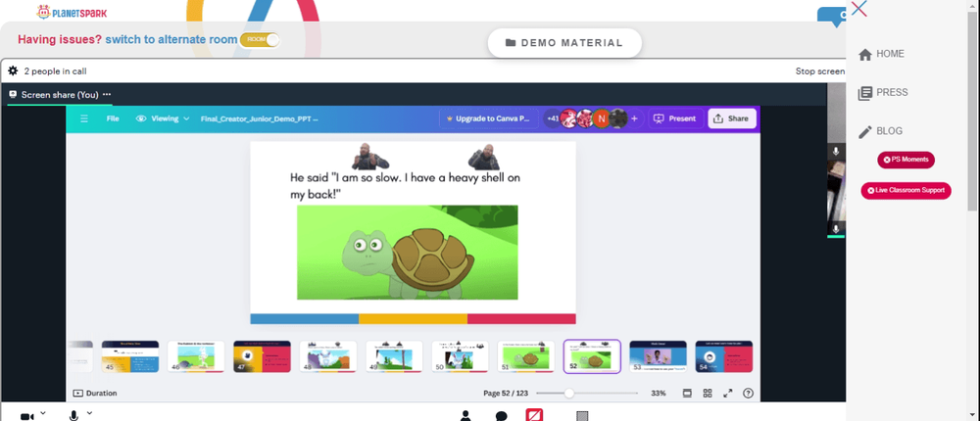Viewport: 980px width, 421px height.
Task: Switch to scroll view icon
Action: coord(687,394)
